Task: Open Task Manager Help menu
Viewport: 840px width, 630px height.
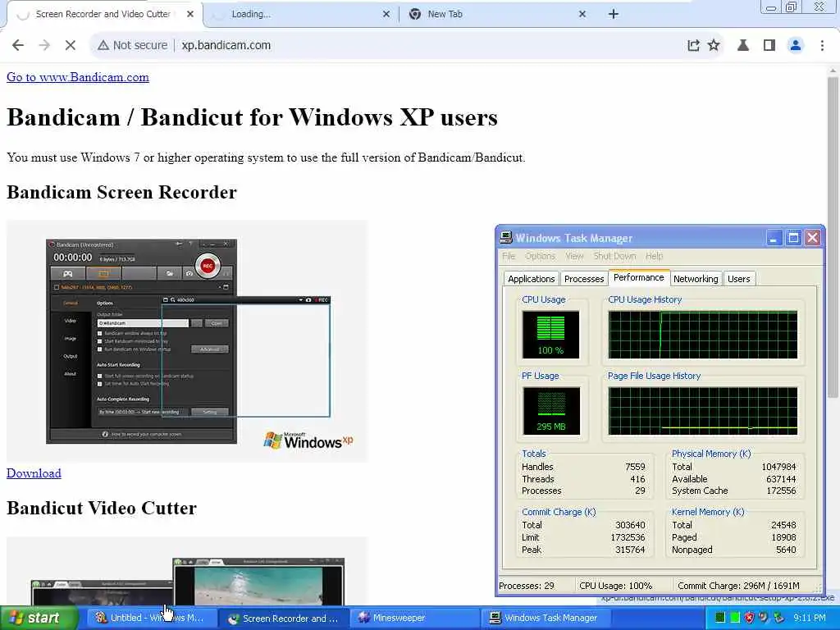Action: pos(654,256)
